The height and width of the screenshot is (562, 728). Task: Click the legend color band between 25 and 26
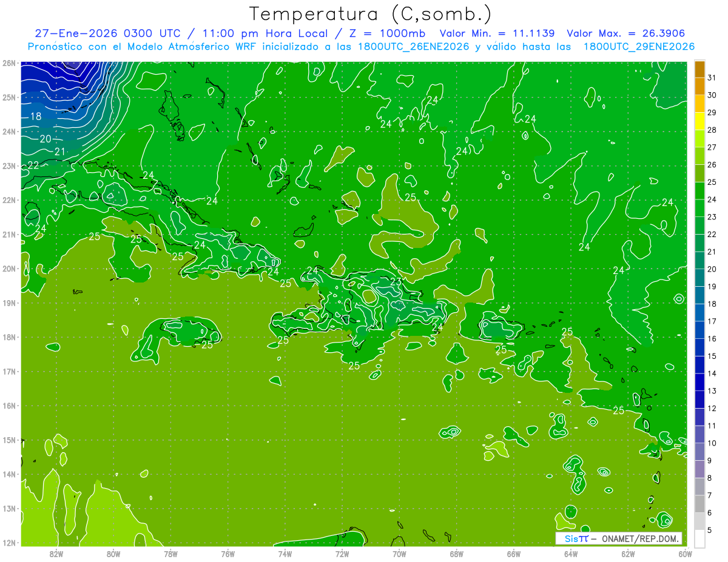[x=699, y=173]
